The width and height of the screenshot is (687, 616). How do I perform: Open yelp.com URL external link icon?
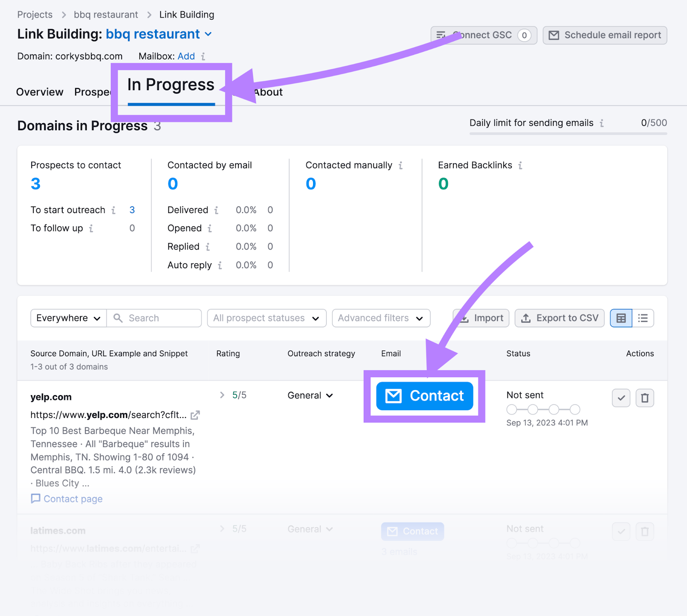[195, 415]
